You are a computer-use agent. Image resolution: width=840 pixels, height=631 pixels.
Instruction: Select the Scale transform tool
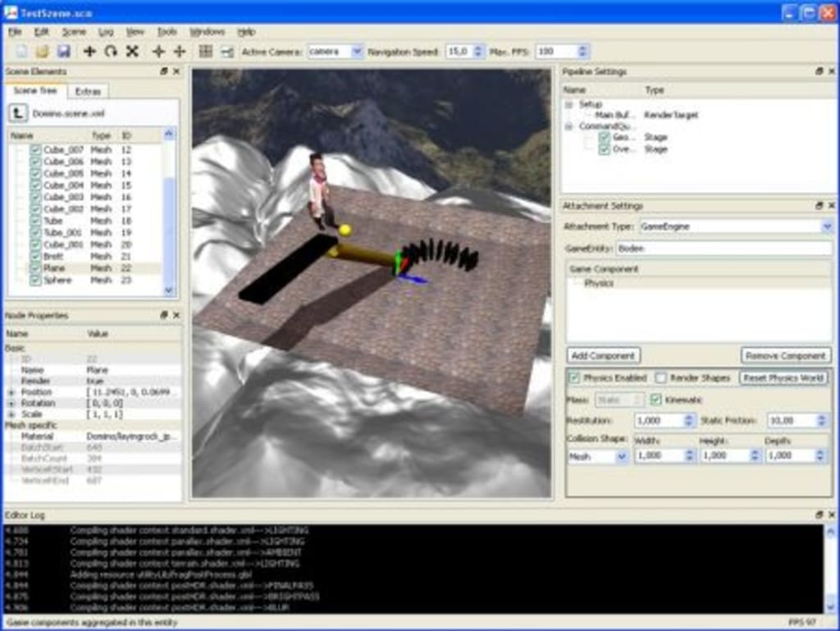coord(132,51)
